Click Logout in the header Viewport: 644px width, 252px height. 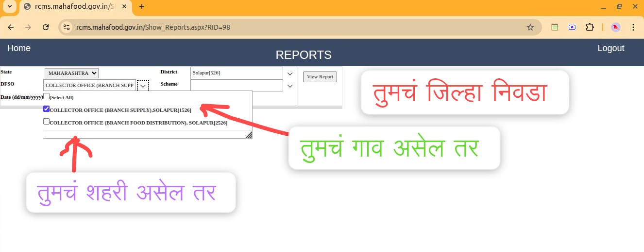click(610, 48)
